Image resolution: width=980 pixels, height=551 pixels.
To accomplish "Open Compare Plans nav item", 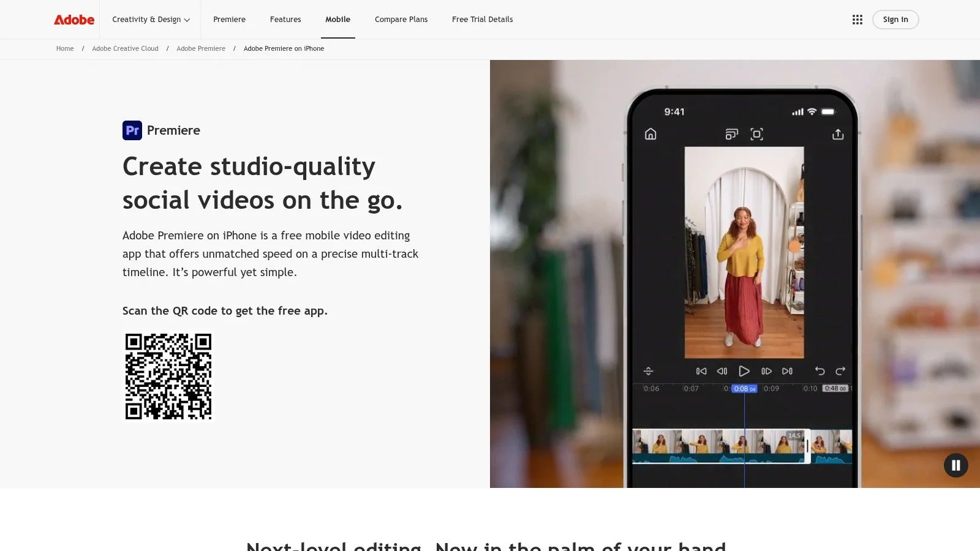I will click(x=401, y=20).
